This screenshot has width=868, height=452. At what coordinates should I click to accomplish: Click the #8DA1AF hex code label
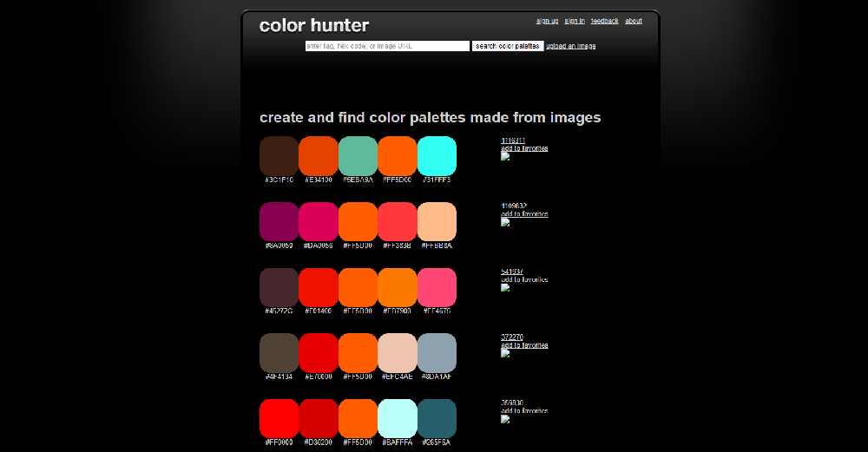click(437, 377)
